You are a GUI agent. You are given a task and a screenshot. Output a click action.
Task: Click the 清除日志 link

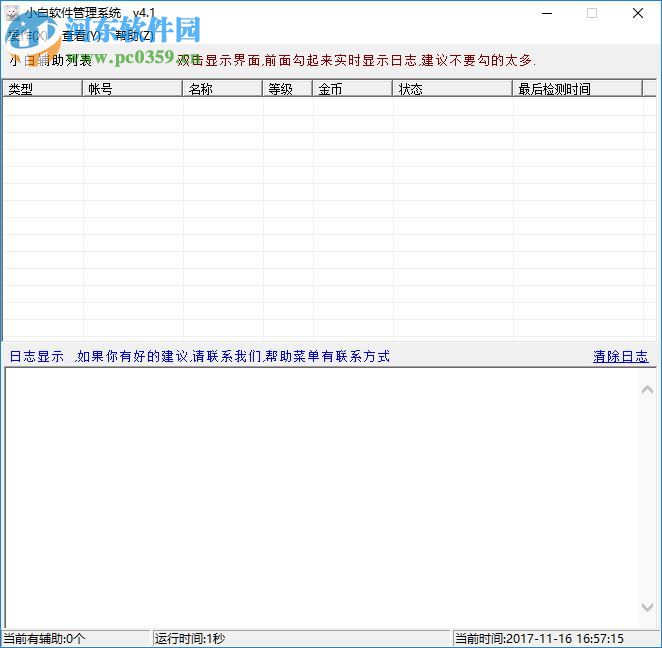click(x=620, y=356)
